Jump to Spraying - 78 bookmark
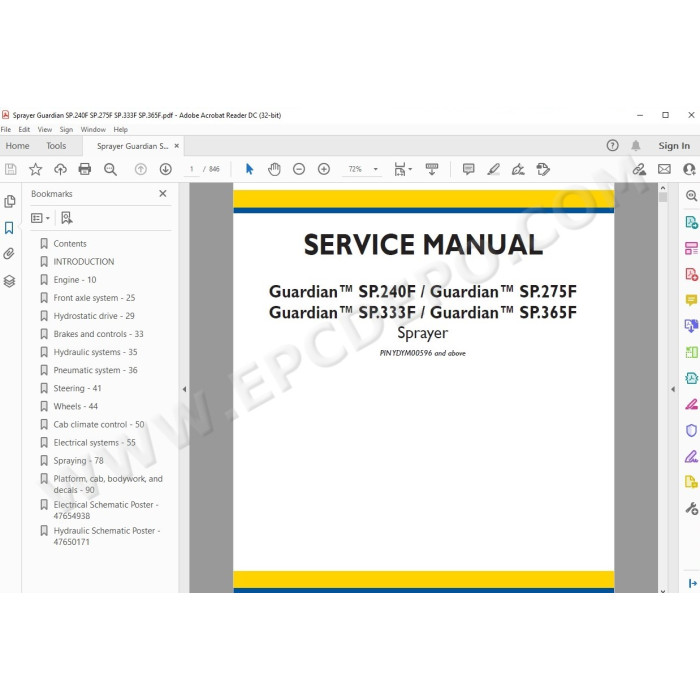This screenshot has width=700, height=700. point(78,461)
